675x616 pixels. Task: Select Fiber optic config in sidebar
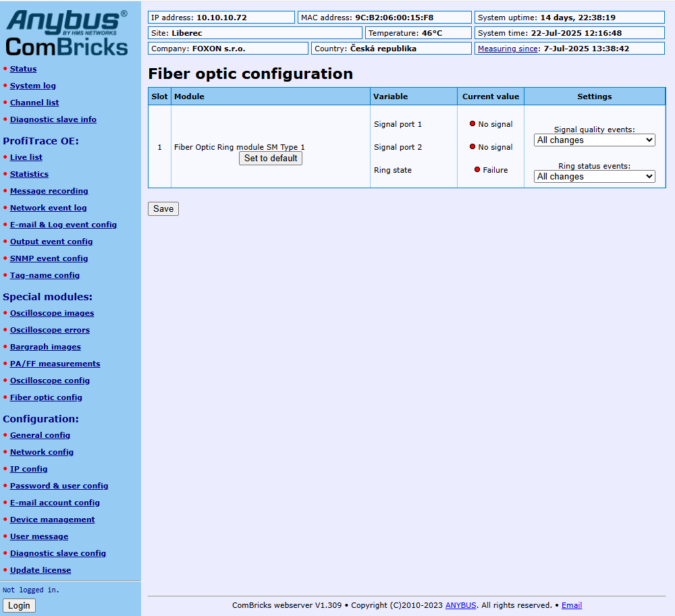46,397
